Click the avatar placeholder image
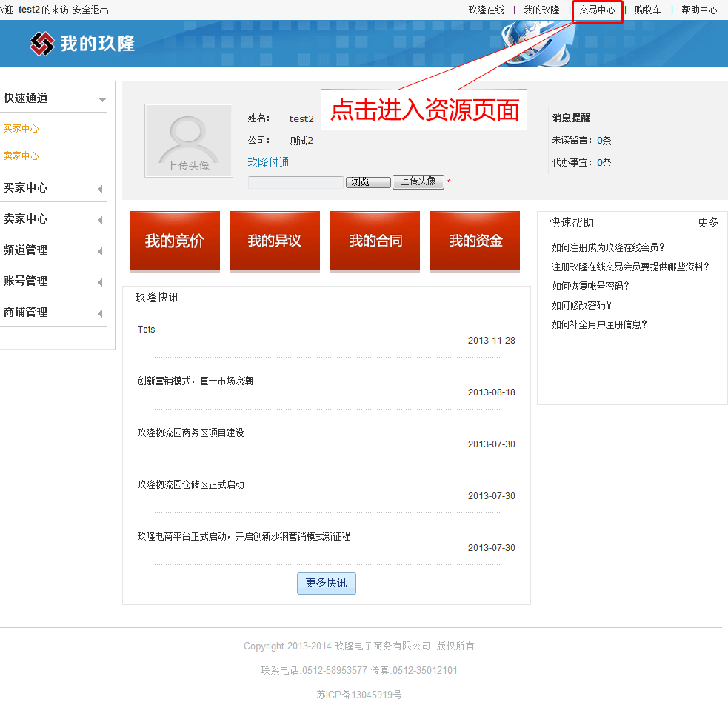The image size is (728, 705). [x=188, y=141]
